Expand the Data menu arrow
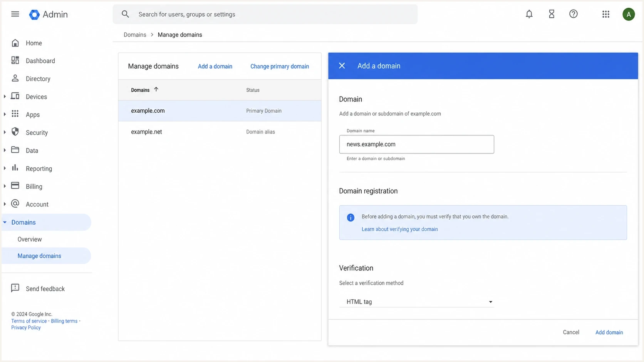644x362 pixels. point(5,150)
